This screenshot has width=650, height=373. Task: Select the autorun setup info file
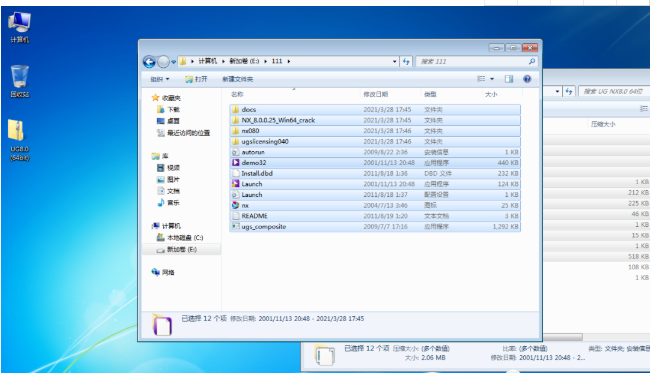(375, 152)
